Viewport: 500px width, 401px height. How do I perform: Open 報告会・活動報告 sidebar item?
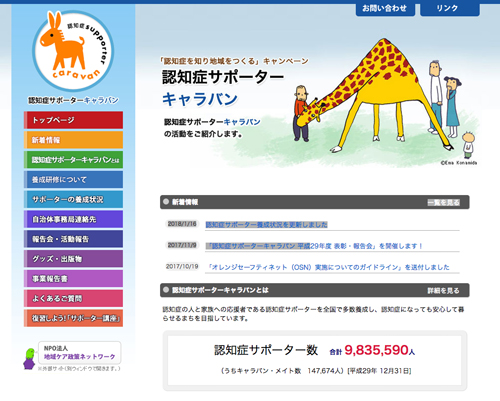click(x=73, y=239)
